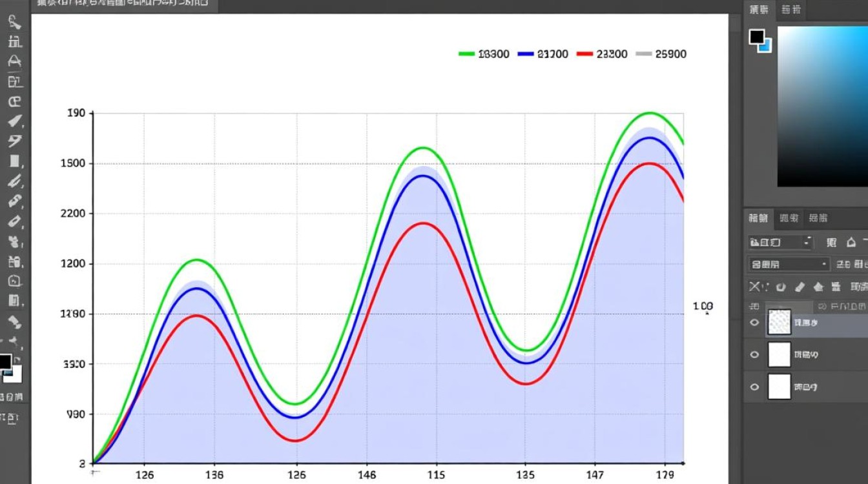Toggle the bottom layer's eye icon
868x484 pixels.
tap(754, 387)
